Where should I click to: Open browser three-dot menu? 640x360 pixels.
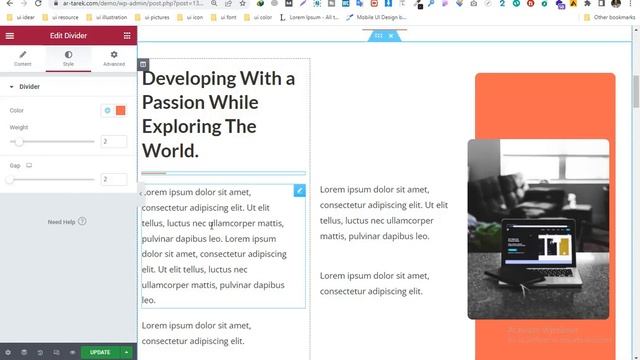(x=631, y=3)
